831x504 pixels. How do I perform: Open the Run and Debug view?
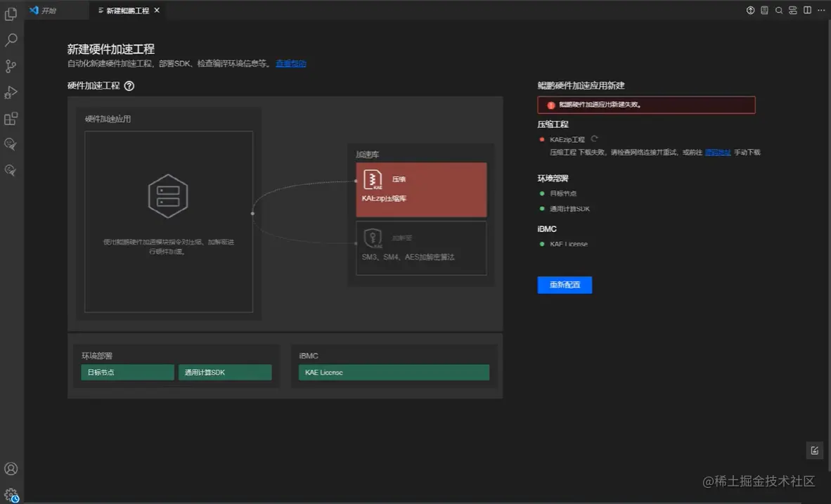point(11,92)
